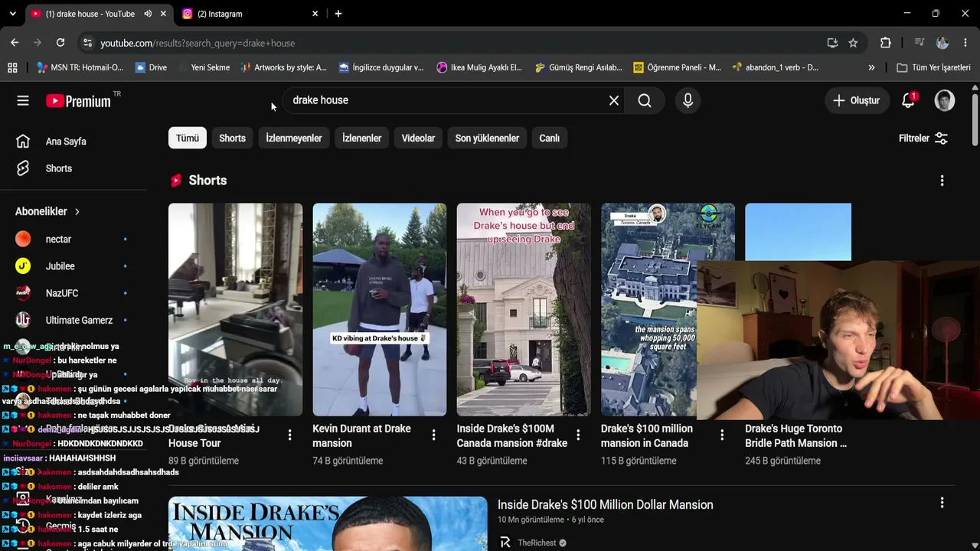Open notifications bell
The width and height of the screenshot is (980, 551).
pyautogui.click(x=908, y=100)
